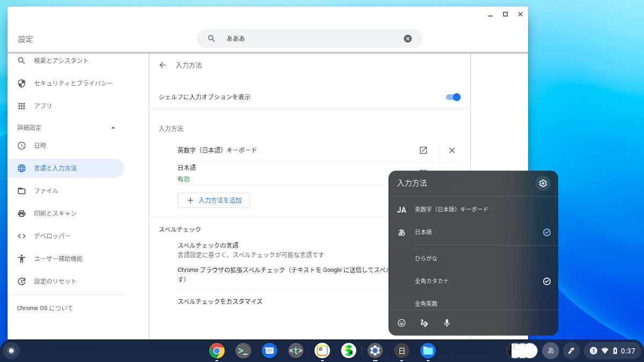Open input method settings via the gear icon
The image size is (644, 362).
543,183
